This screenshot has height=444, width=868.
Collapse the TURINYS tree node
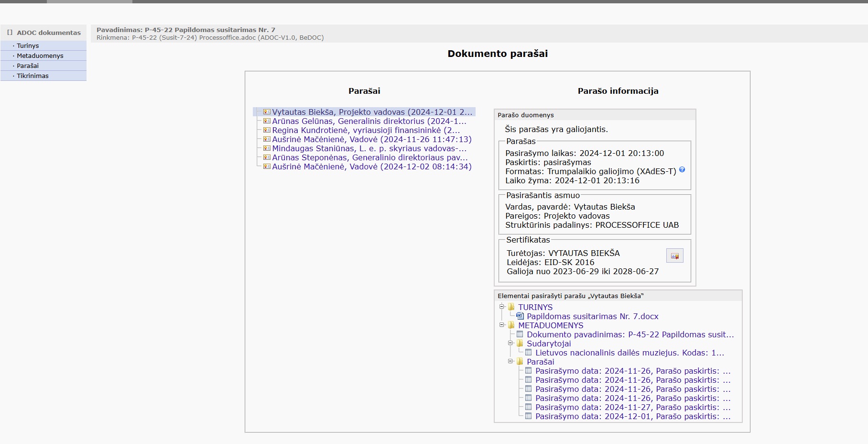[502, 307]
